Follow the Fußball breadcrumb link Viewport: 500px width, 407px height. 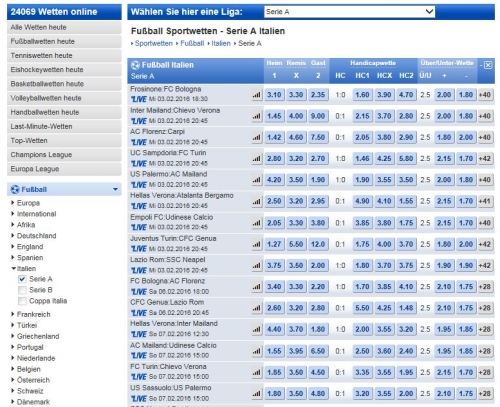click(192, 43)
